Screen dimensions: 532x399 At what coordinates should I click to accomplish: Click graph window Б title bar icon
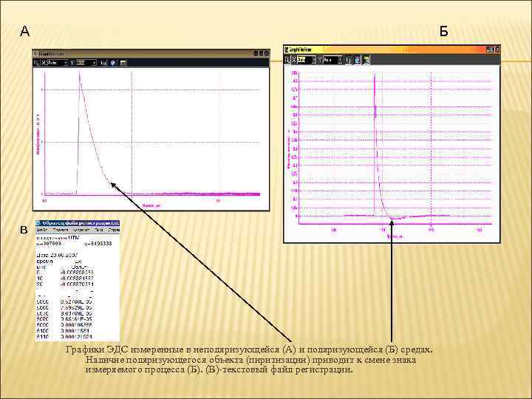(287, 50)
